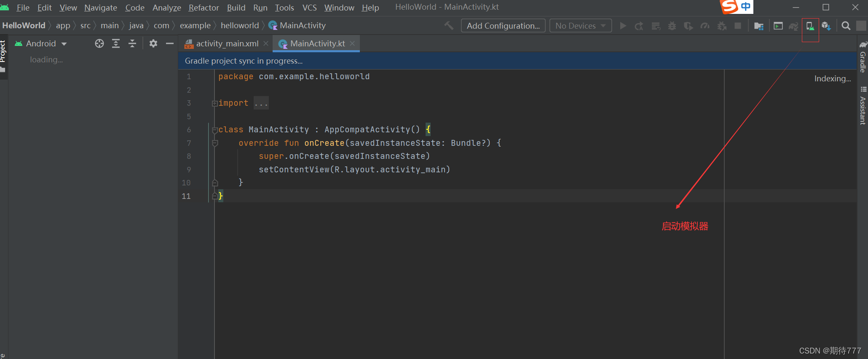868x359 pixels.
Task: Open the Gradle tool window tab
Action: [863, 57]
